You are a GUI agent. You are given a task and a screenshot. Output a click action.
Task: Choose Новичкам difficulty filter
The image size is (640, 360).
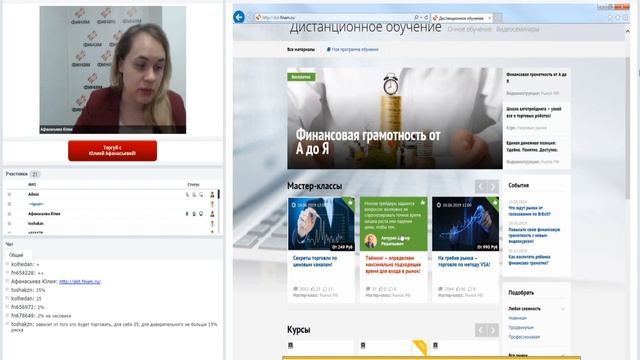518,318
